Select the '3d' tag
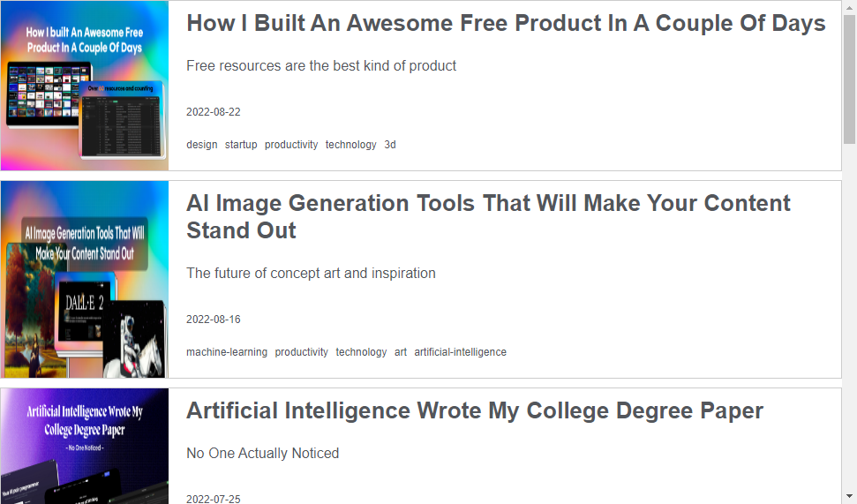 tap(390, 145)
